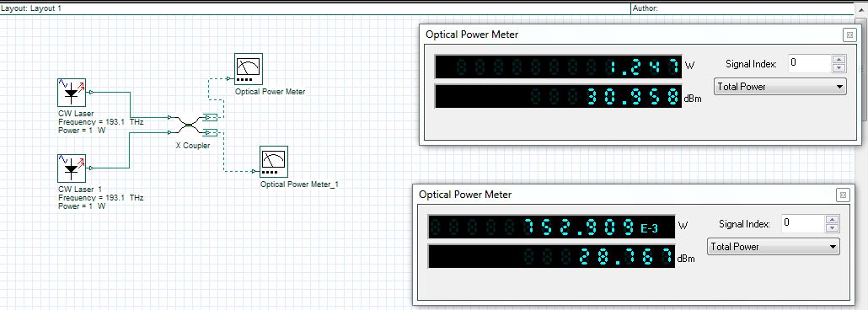The height and width of the screenshot is (310, 868).
Task: Click the 'Layout: Layout 1' header text
Action: click(31, 8)
